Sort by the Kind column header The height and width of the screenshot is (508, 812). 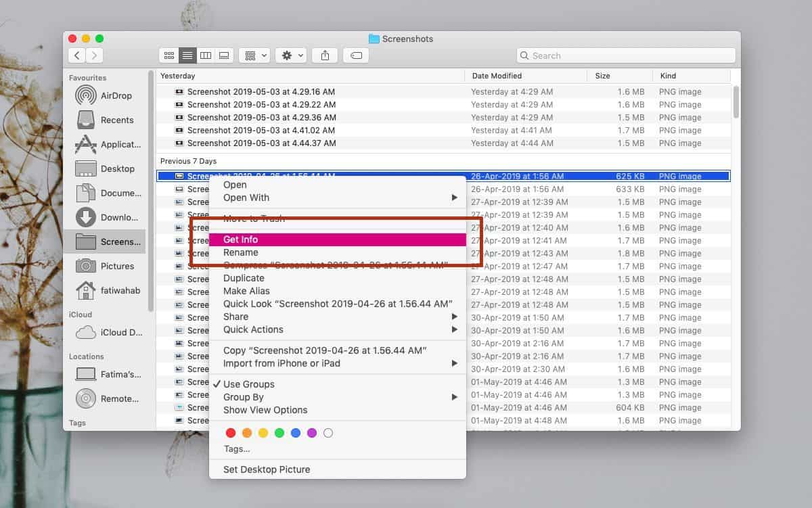691,76
